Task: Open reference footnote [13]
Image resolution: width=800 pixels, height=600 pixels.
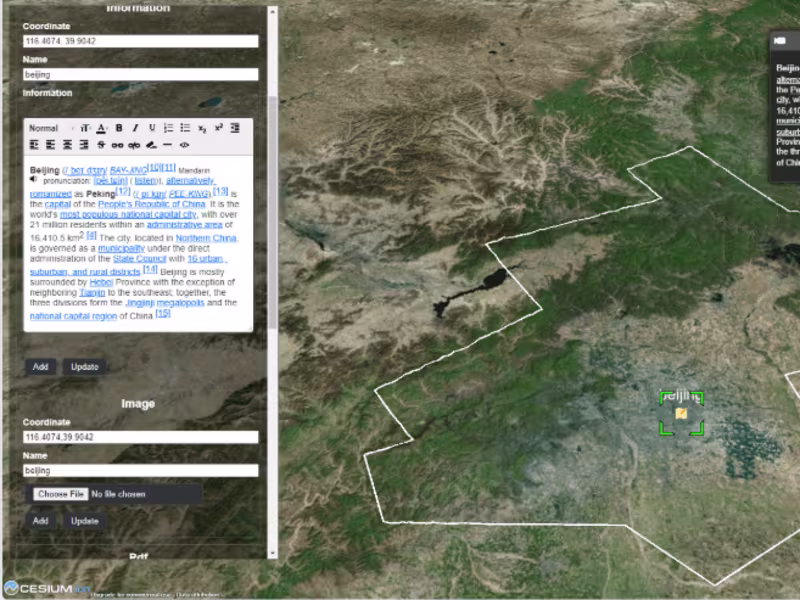Action: click(x=220, y=191)
